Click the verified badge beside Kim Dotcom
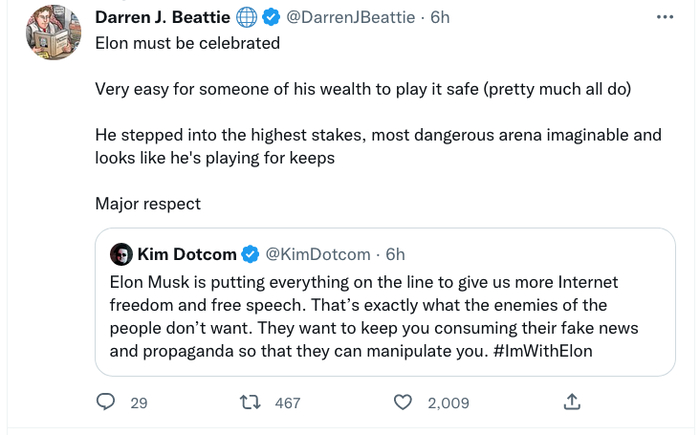Viewport: 700px width, 435px height. coord(249,254)
